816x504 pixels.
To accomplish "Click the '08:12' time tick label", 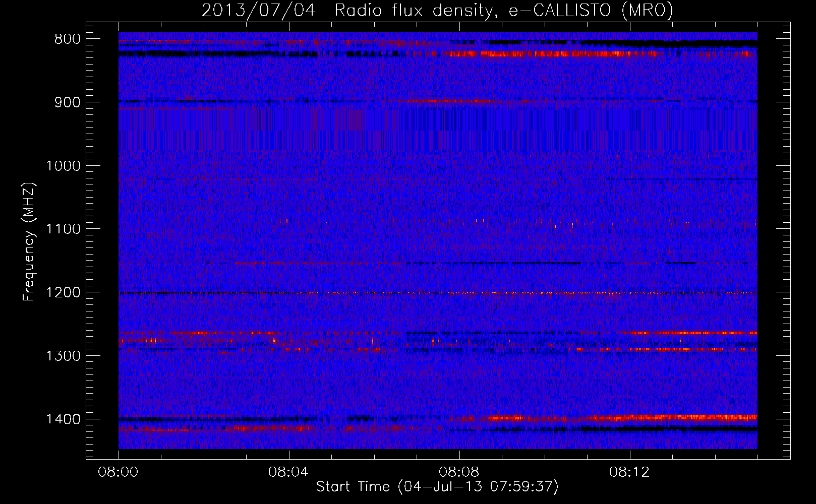I will tap(630, 472).
